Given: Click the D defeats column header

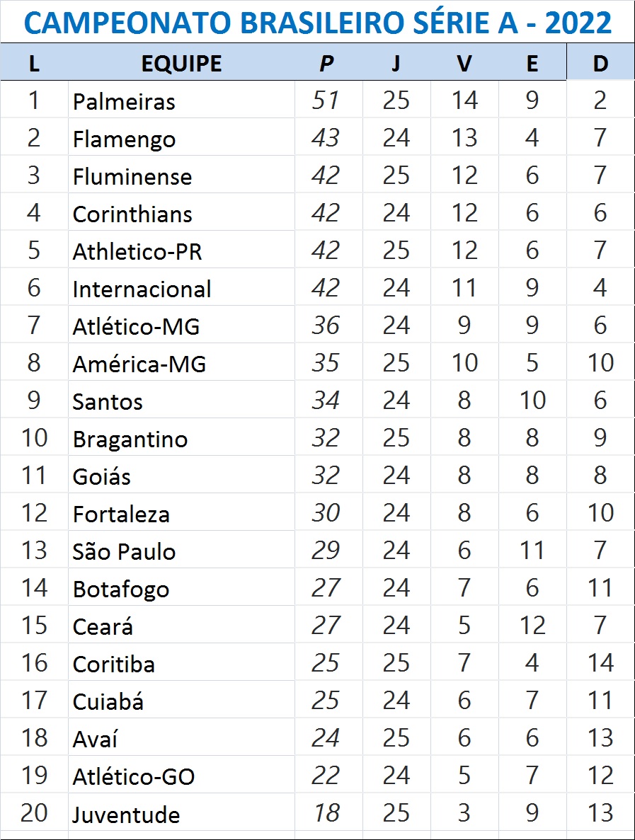Looking at the screenshot, I should point(600,63).
